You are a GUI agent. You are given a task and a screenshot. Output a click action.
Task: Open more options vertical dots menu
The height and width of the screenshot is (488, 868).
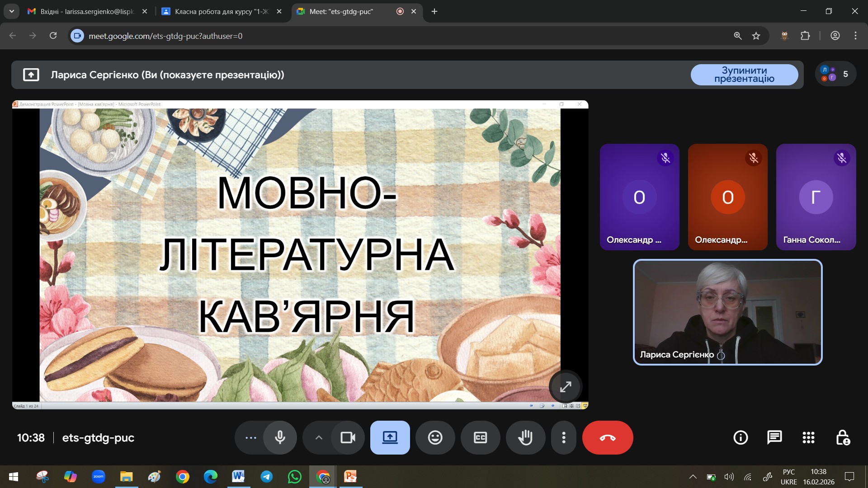pyautogui.click(x=563, y=437)
